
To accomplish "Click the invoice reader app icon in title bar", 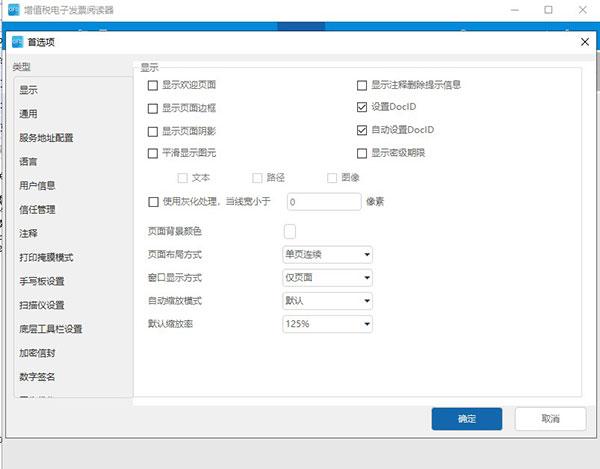I will [13, 10].
